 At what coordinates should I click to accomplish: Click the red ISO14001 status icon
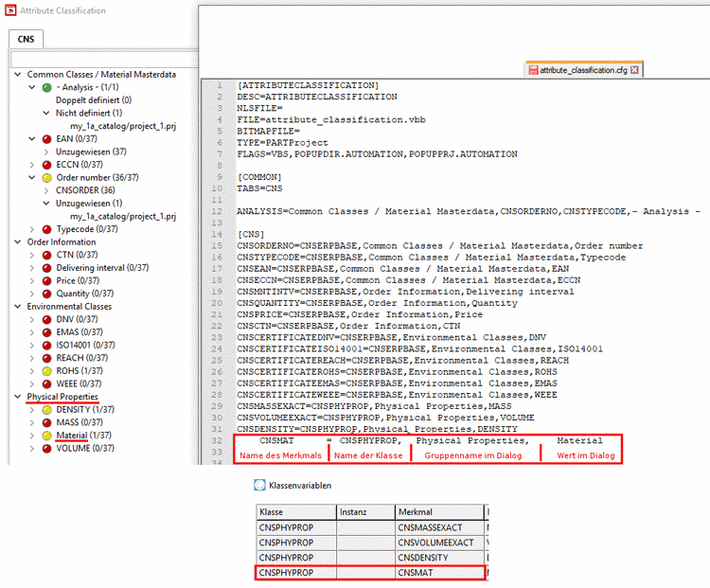46,346
